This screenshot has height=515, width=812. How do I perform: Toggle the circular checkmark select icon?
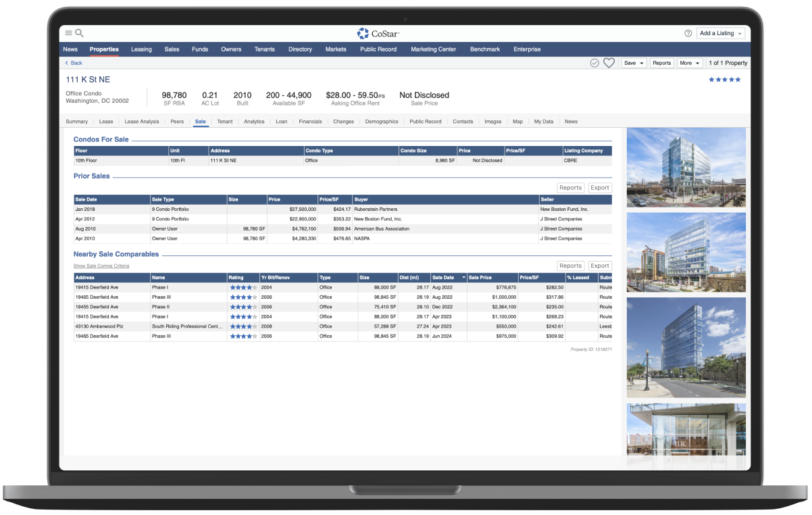tap(594, 63)
